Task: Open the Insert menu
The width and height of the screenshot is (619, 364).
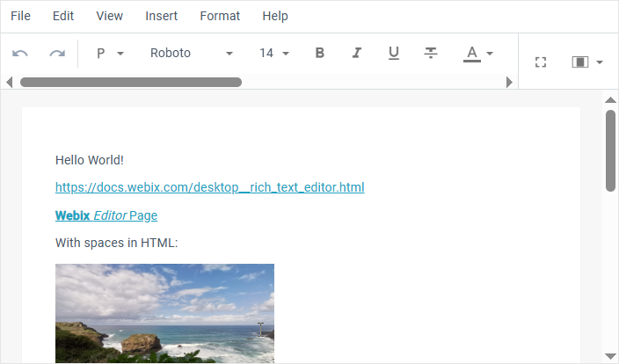Action: [x=161, y=16]
